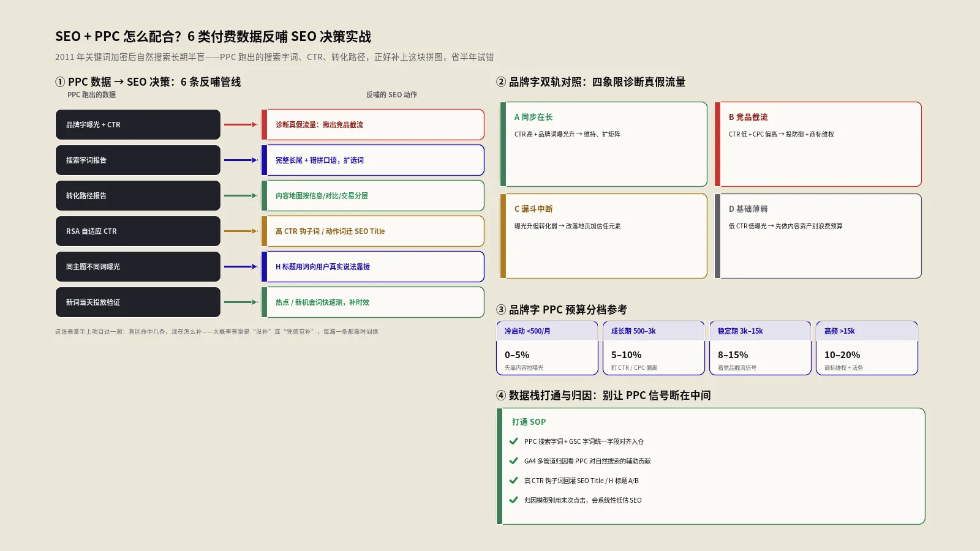Click the checkmark beside PPC 搜索字词 + GSC
The width and height of the screenshot is (980, 551).
513,441
